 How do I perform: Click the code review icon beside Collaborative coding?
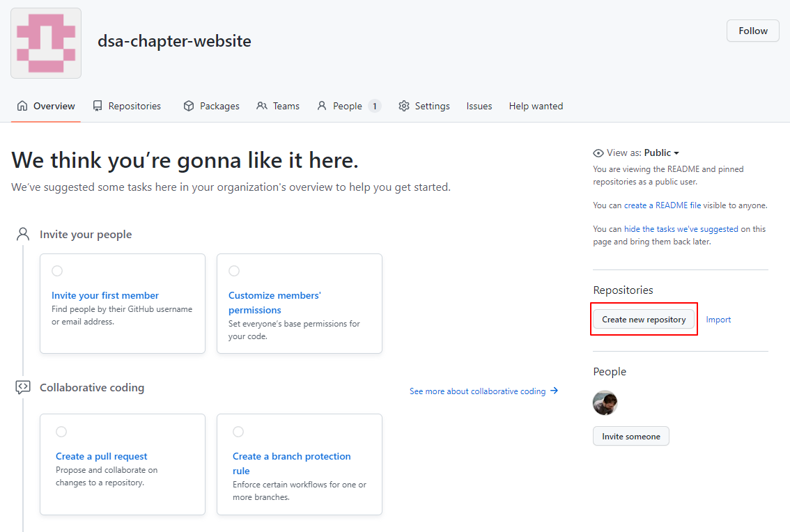(23, 387)
